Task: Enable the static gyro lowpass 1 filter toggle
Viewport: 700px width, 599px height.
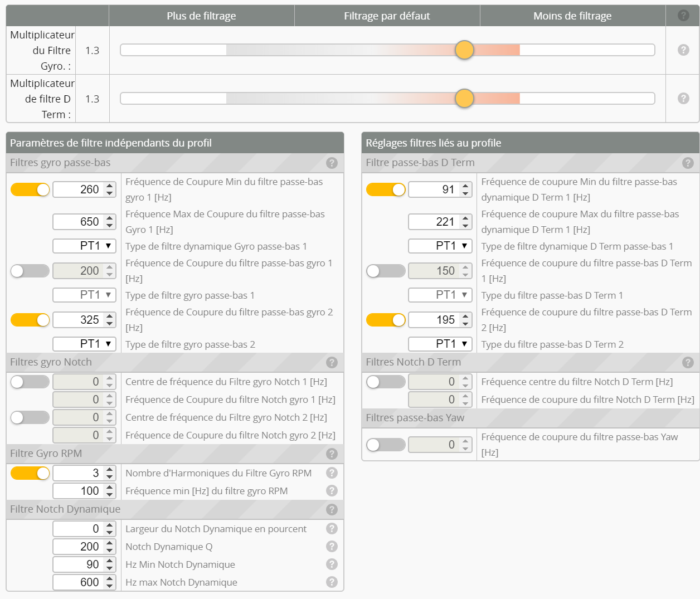Action: tap(30, 270)
